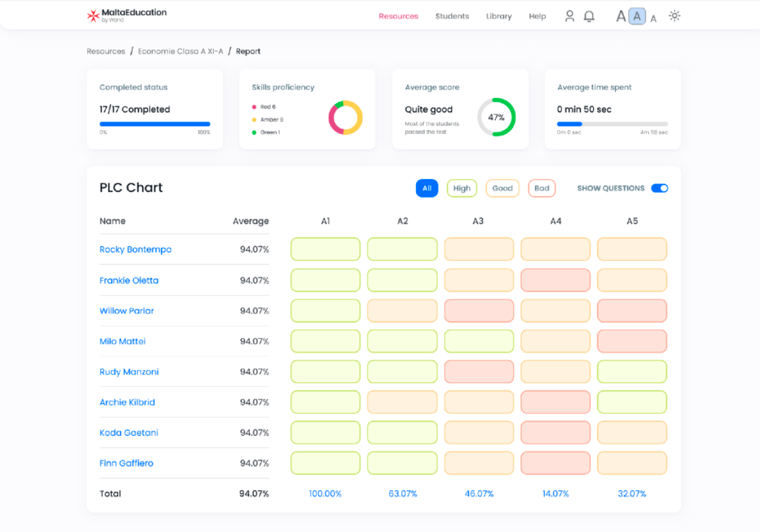Toggle the light/dark theme sun icon
The height and width of the screenshot is (532, 760).
(674, 16)
